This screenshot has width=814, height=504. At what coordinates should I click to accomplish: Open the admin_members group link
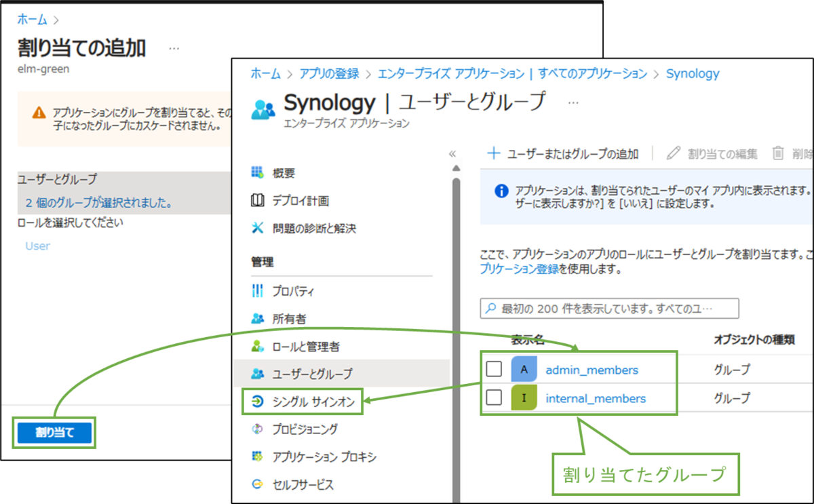592,370
